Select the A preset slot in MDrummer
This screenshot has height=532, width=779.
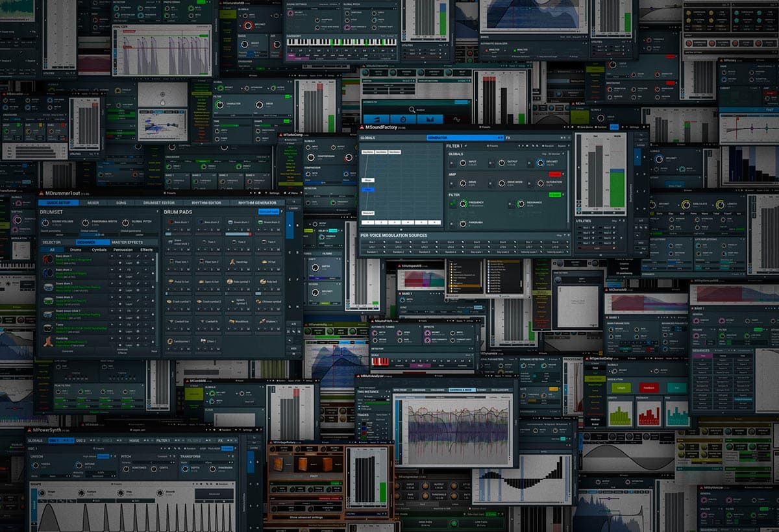(x=290, y=225)
